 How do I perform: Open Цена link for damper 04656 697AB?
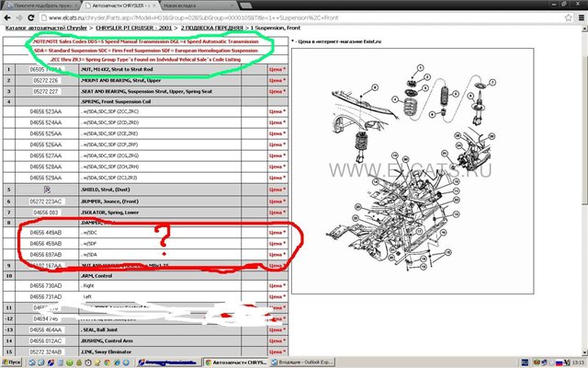coord(277,255)
